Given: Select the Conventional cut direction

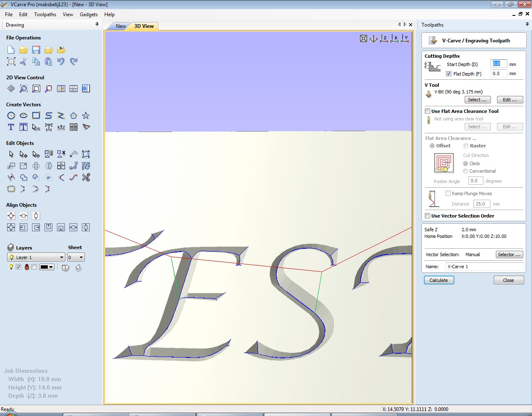Looking at the screenshot, I should (x=465, y=171).
